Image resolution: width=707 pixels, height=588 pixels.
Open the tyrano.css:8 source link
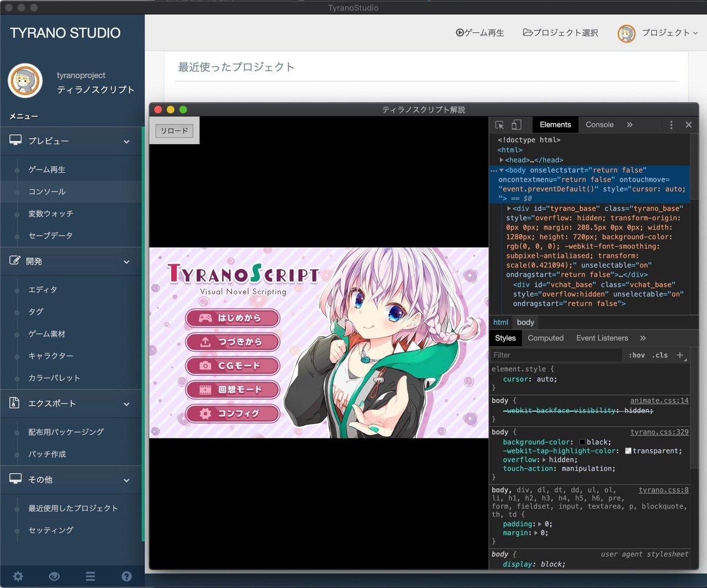point(663,490)
